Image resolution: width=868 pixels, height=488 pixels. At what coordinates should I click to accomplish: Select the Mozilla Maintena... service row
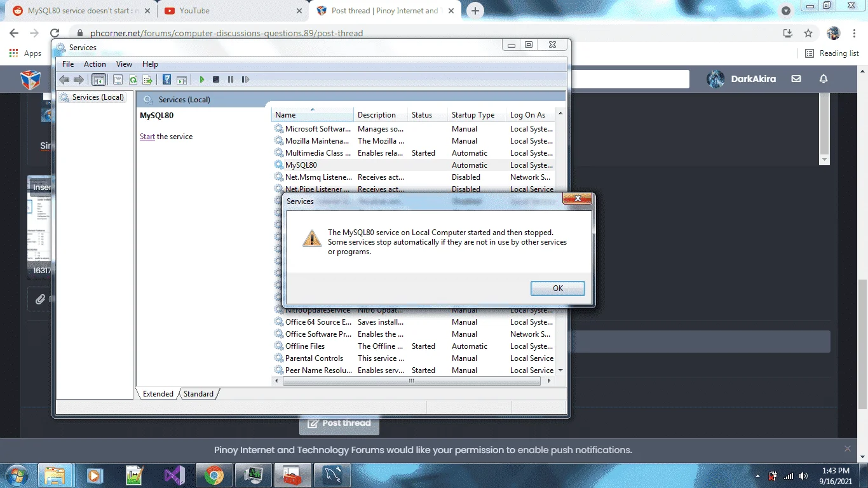tap(414, 141)
